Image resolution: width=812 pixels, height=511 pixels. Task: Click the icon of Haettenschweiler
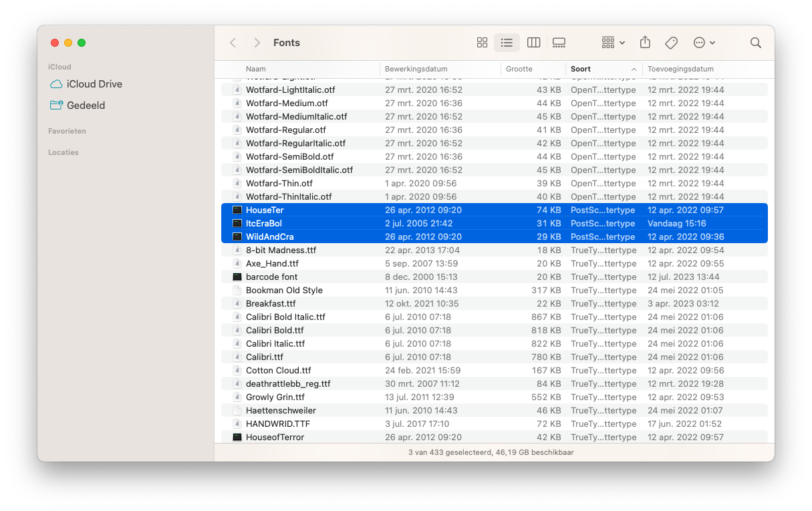(x=237, y=410)
